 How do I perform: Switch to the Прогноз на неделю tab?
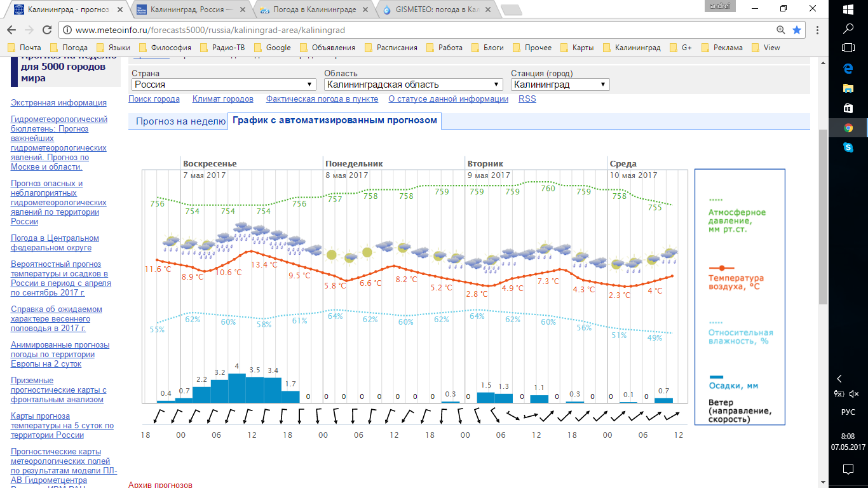coord(180,121)
